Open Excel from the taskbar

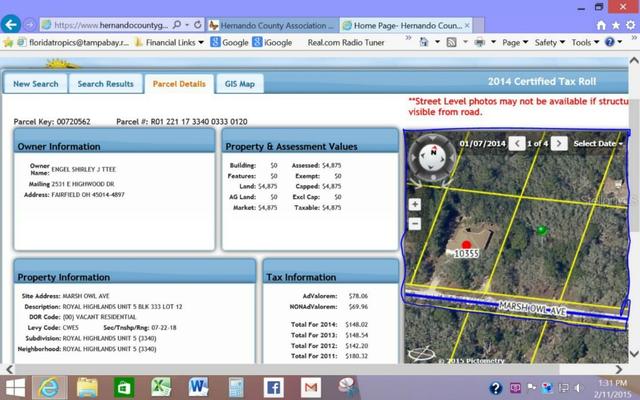tap(161, 386)
